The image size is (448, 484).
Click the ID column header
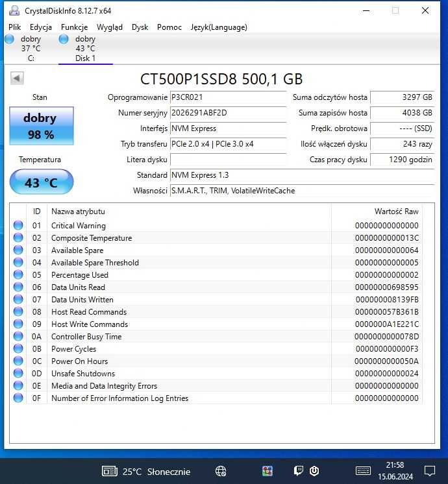click(x=37, y=212)
